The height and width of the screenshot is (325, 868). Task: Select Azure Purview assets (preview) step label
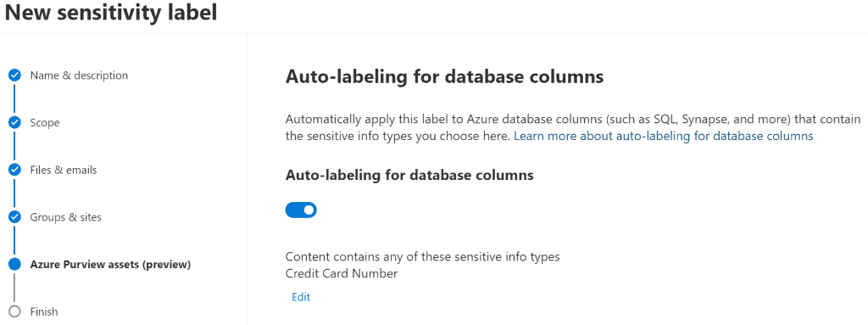[x=110, y=265]
